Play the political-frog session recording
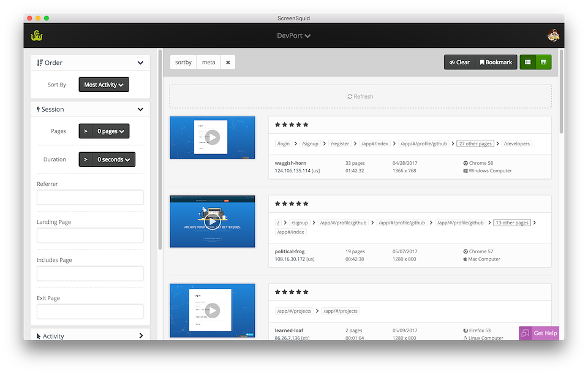This screenshot has width=588, height=374. pyautogui.click(x=212, y=221)
